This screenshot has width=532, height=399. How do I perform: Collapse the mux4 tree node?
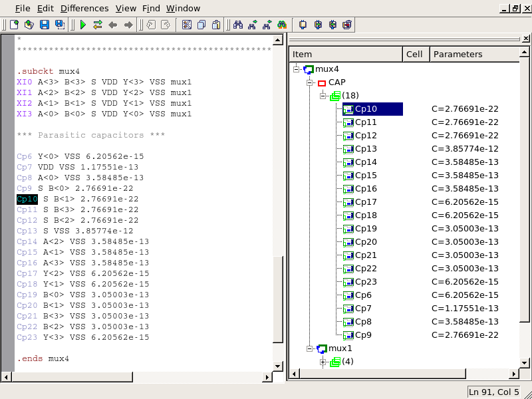coord(297,69)
